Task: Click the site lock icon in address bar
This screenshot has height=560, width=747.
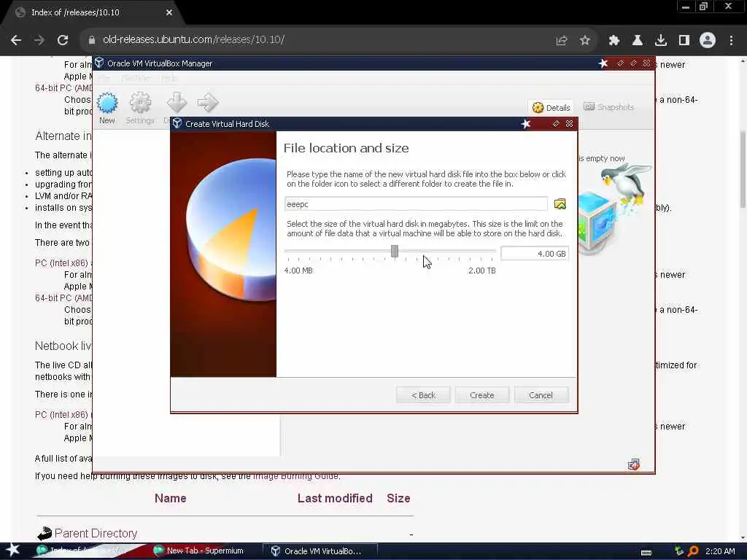Action: (x=92, y=40)
